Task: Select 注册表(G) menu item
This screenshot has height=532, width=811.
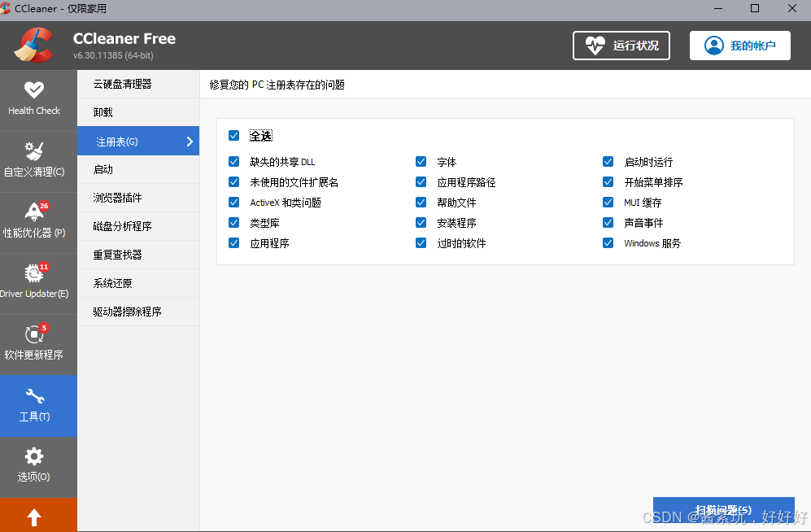Action: (x=138, y=142)
